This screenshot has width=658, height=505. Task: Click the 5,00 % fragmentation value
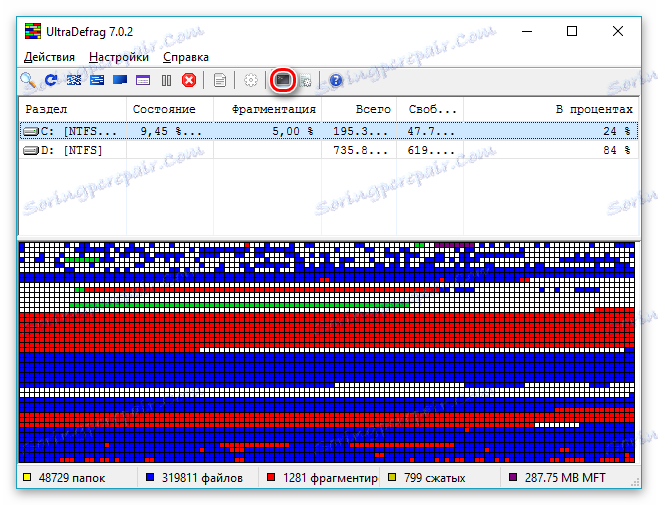pos(292,131)
